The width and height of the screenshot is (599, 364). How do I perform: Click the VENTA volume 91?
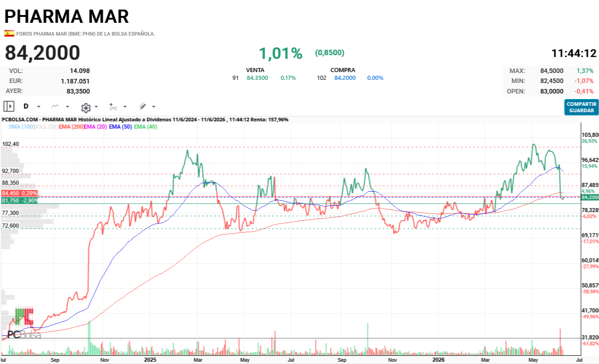(x=235, y=78)
